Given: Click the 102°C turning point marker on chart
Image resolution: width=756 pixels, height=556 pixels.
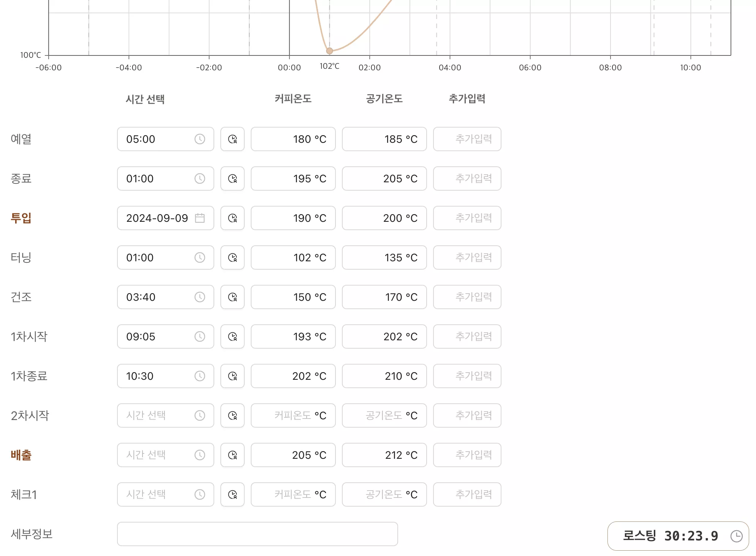Looking at the screenshot, I should coord(329,51).
